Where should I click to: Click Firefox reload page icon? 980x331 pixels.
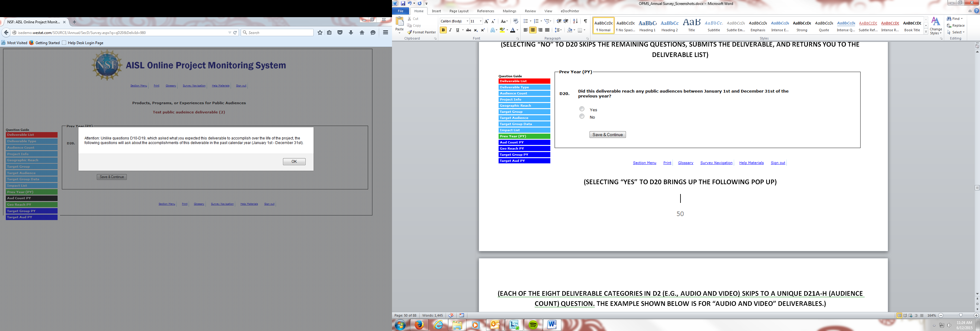point(235,33)
